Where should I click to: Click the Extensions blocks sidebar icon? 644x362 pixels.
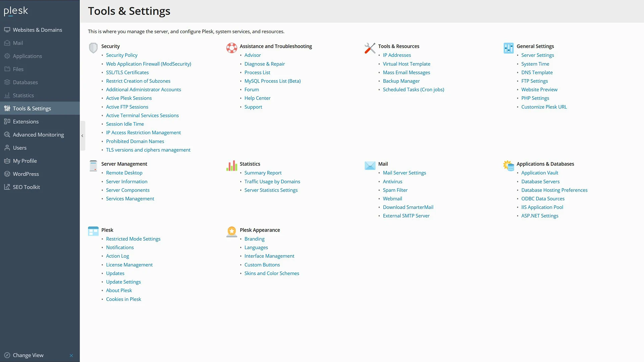coord(7,121)
